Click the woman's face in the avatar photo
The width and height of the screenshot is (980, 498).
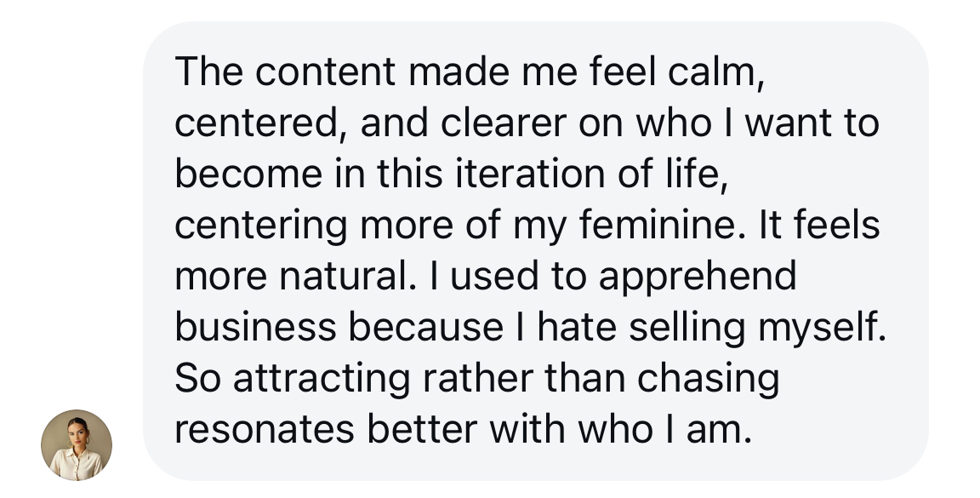click(x=77, y=433)
